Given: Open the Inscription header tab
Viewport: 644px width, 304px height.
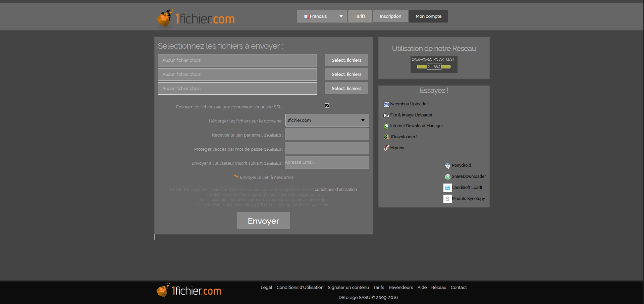Looking at the screenshot, I should click(390, 16).
